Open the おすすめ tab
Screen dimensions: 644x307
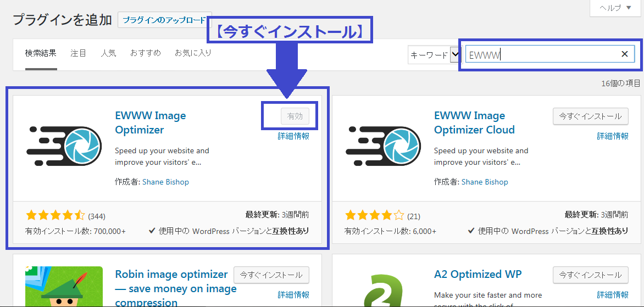pos(146,53)
